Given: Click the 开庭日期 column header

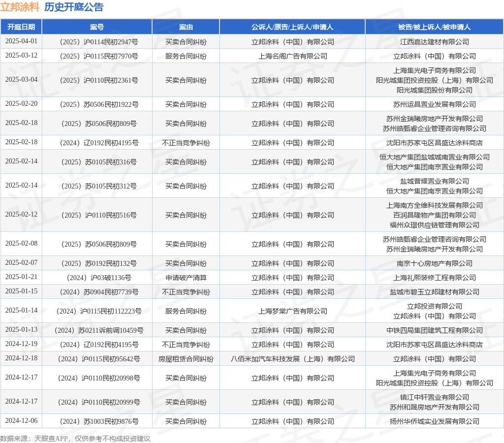Looking at the screenshot, I should tap(21, 27).
